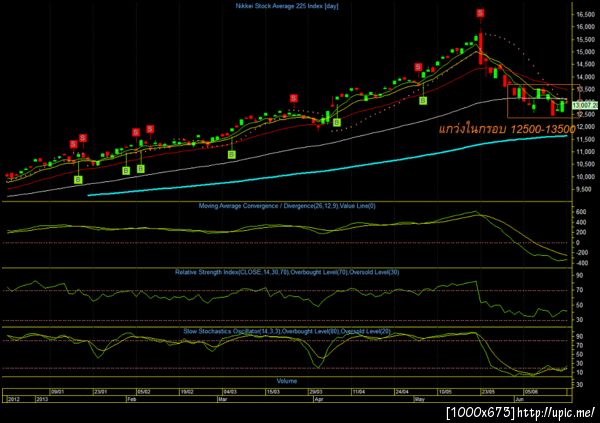Click the Moving Average Convergence / Divergence panel title
600x423 pixels.
pos(287,206)
